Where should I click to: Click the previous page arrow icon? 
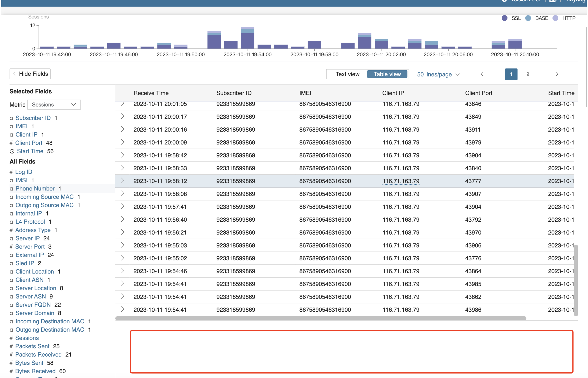click(x=482, y=74)
